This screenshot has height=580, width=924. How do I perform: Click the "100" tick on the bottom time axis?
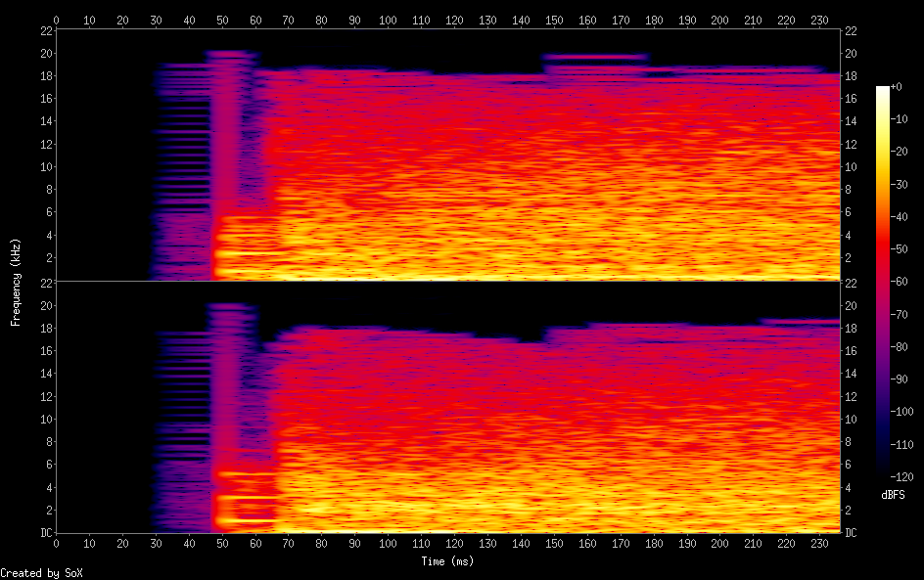point(388,544)
